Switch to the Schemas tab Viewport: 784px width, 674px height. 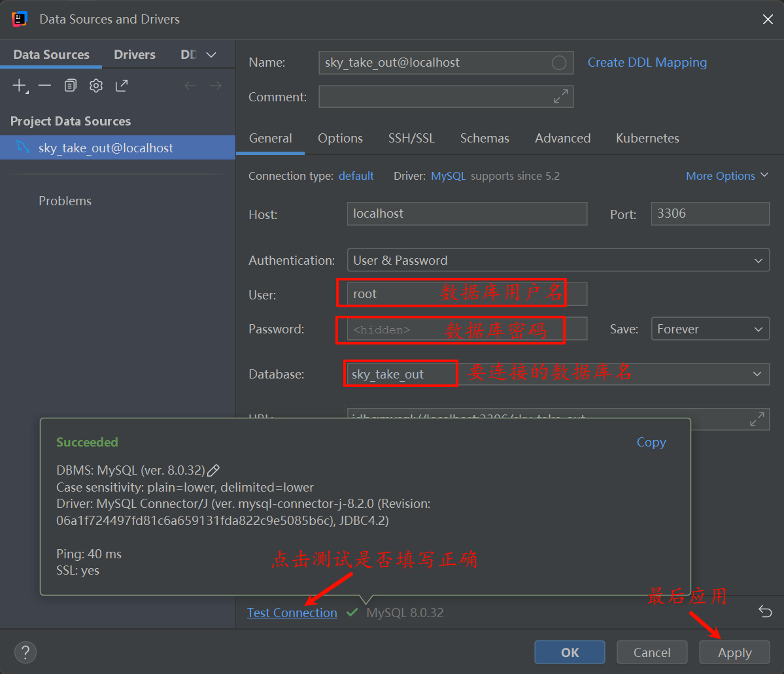pos(485,138)
